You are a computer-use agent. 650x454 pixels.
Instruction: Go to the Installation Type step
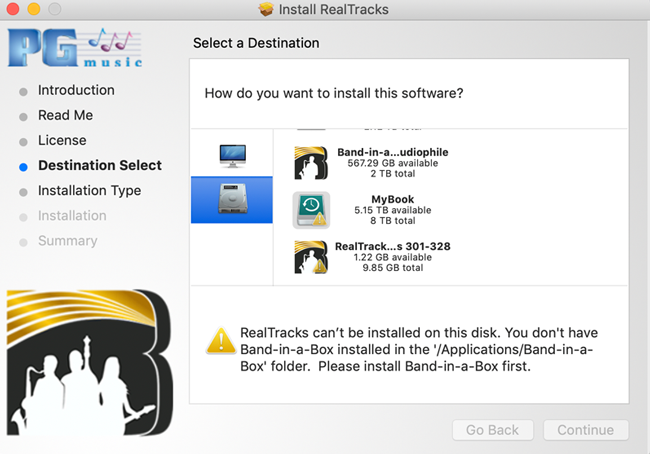(x=90, y=190)
